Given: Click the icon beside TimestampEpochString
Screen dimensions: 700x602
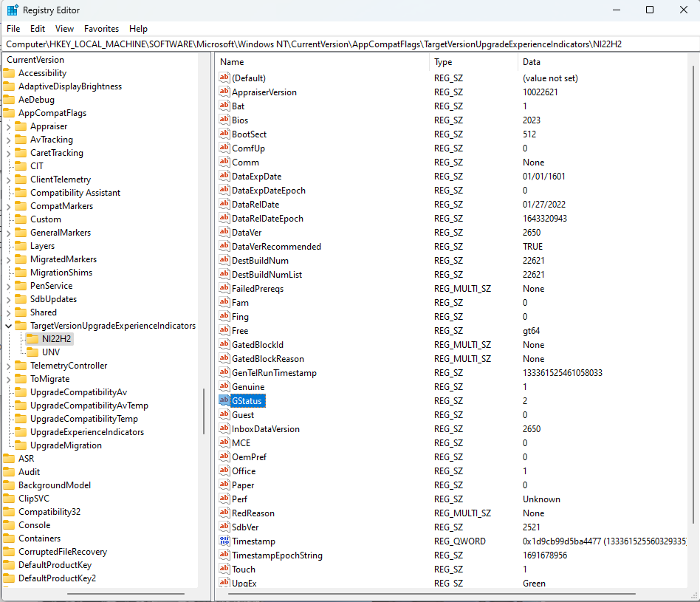Looking at the screenshot, I should 224,555.
